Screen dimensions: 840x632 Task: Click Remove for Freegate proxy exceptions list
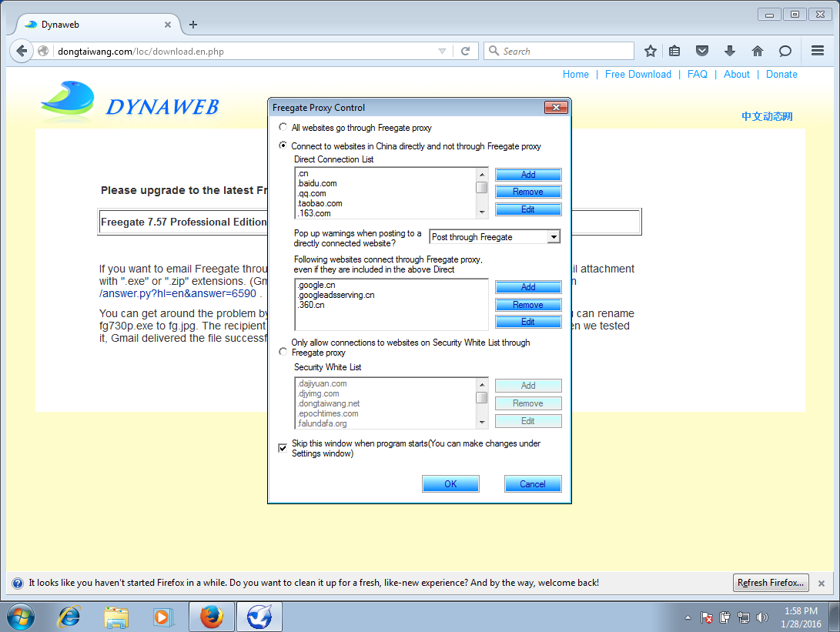pos(528,305)
